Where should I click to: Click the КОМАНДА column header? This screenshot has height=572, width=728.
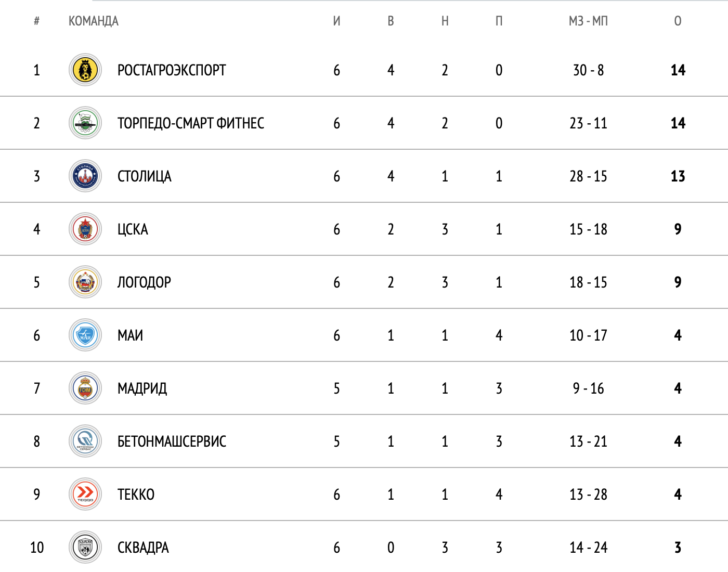pos(94,21)
